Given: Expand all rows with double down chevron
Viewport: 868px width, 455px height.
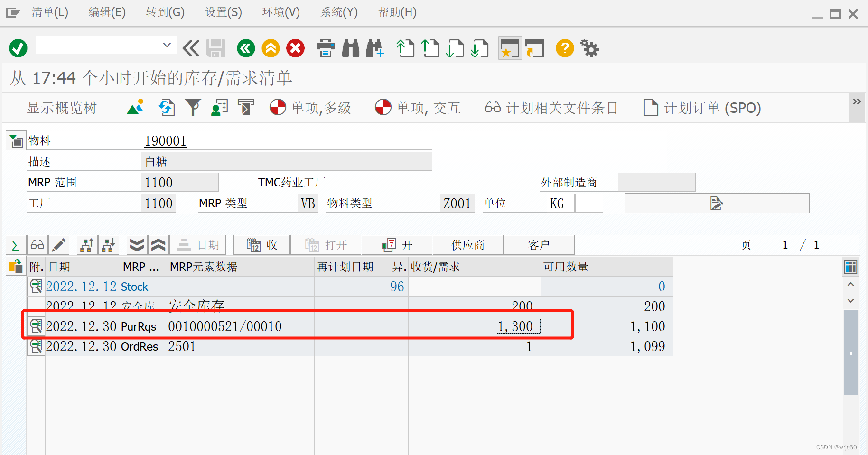Looking at the screenshot, I should point(137,245).
